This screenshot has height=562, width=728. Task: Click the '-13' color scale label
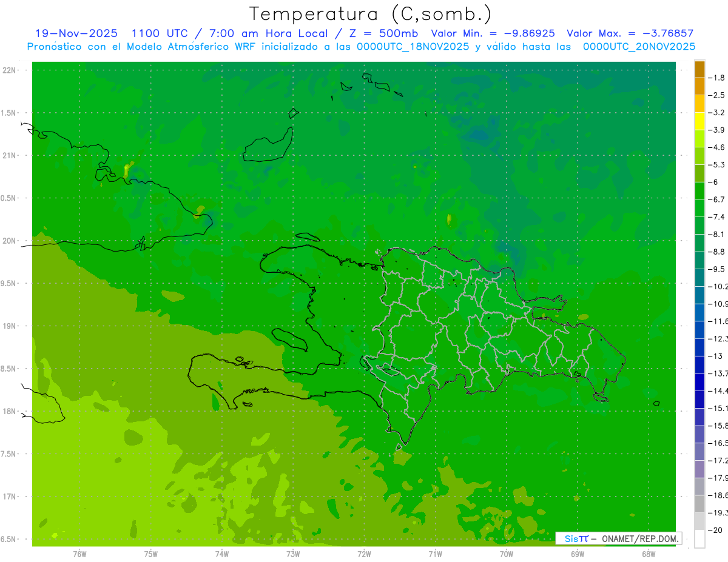(x=715, y=356)
